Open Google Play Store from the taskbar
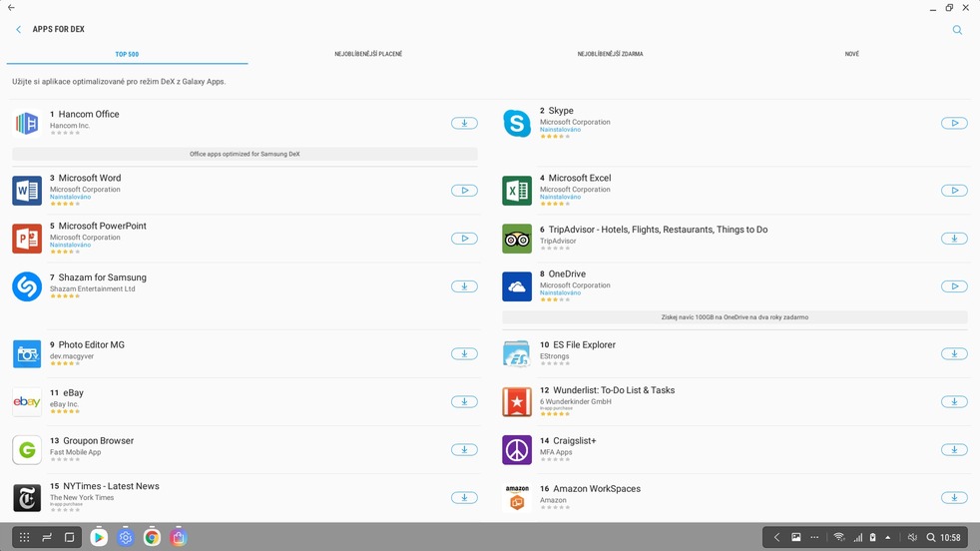The height and width of the screenshot is (551, 980). (x=99, y=537)
